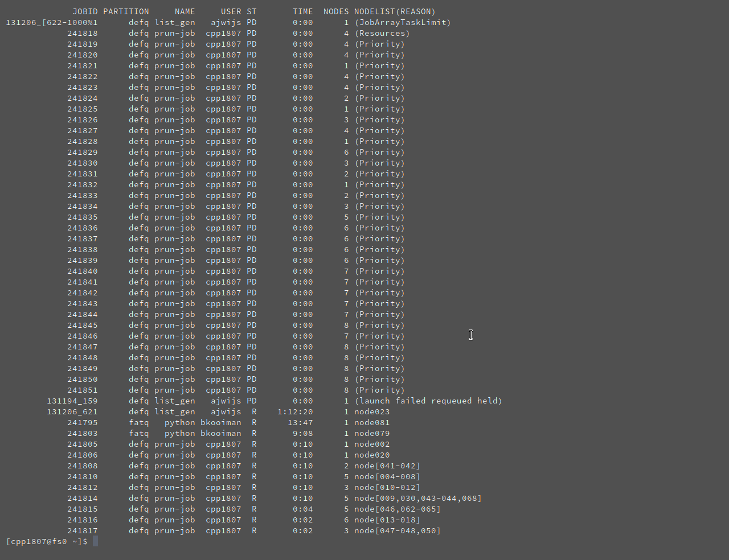Click user bkooiman on job 241795

[220, 422]
